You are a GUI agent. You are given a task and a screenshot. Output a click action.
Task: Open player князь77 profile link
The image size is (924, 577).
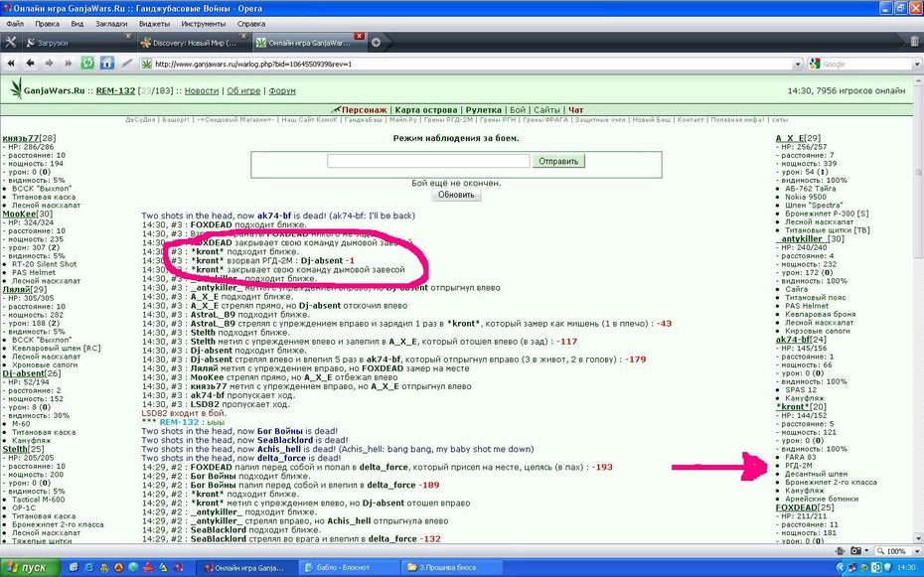click(x=21, y=138)
